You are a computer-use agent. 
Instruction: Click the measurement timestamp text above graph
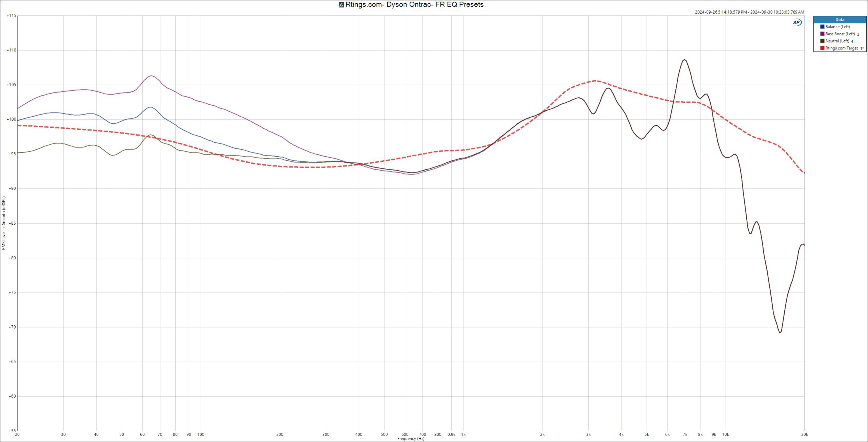[749, 12]
